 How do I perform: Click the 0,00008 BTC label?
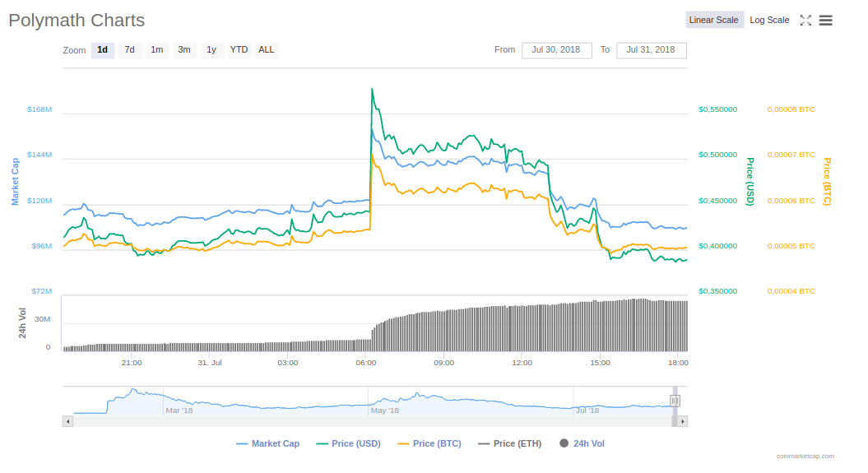pyautogui.click(x=791, y=109)
